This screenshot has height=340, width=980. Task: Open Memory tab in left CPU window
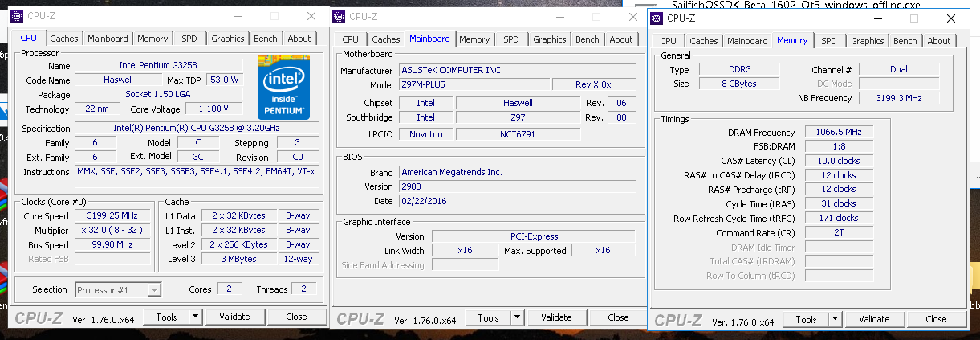coord(152,39)
